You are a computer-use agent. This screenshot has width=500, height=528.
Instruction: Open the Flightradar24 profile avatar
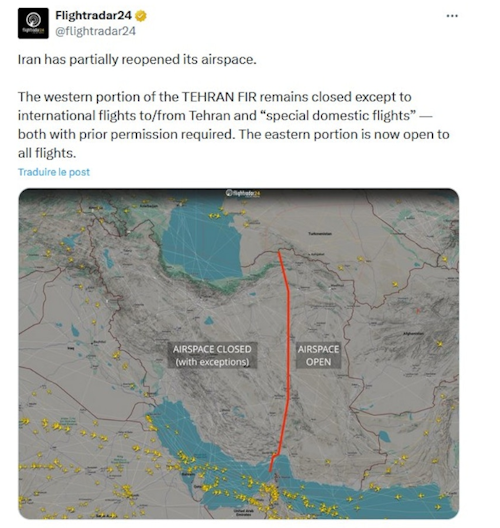[x=33, y=23]
